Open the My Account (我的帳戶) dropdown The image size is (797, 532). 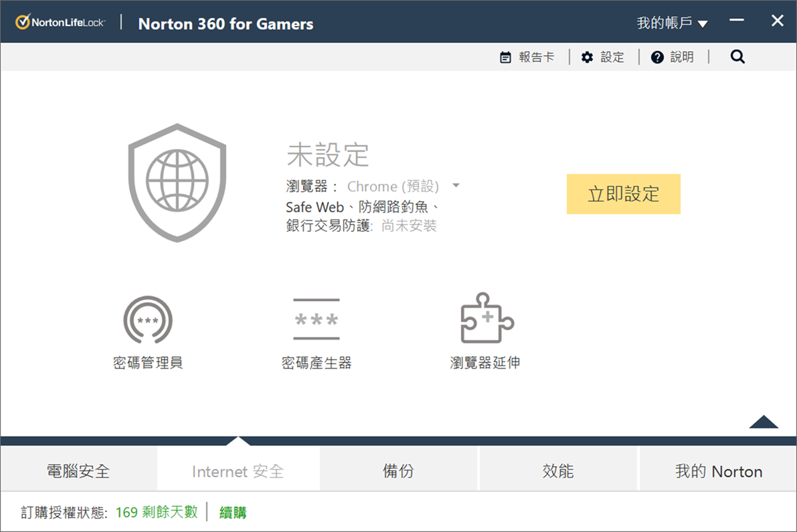672,23
